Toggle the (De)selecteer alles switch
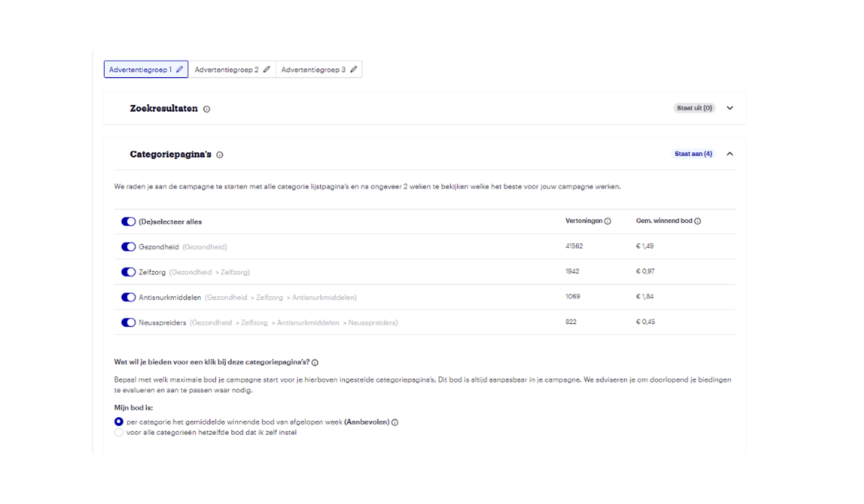 pyautogui.click(x=127, y=221)
